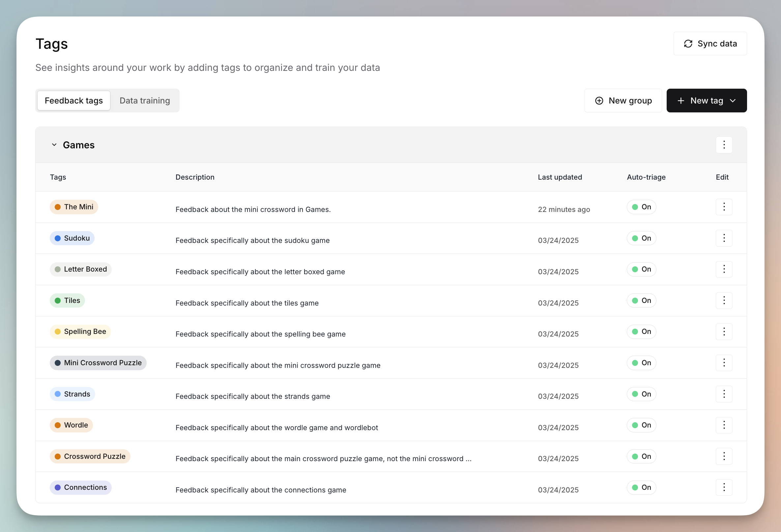Click the connections game description

tap(261, 490)
